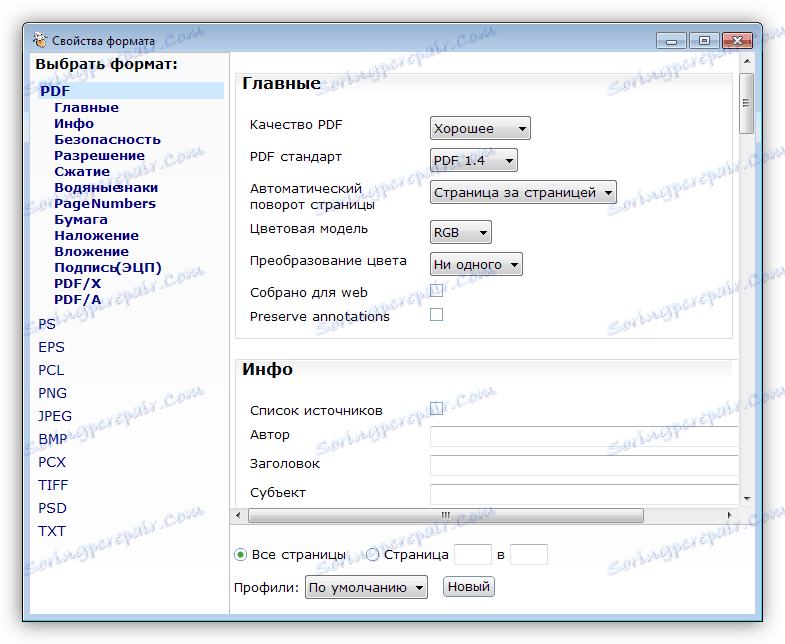Screen dimensions: 785x644
Task: Toggle the Список источников checkbox
Action: pos(437,409)
